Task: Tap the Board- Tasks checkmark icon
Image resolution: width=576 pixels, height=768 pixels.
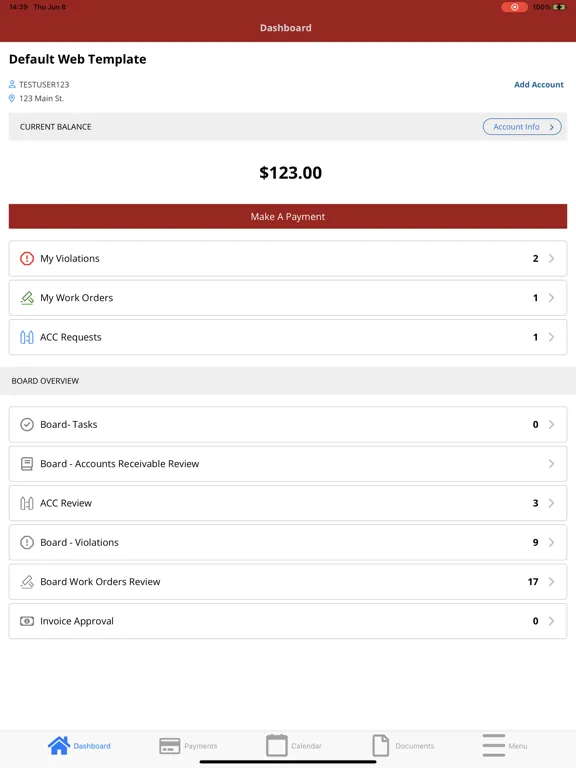Action: point(26,424)
